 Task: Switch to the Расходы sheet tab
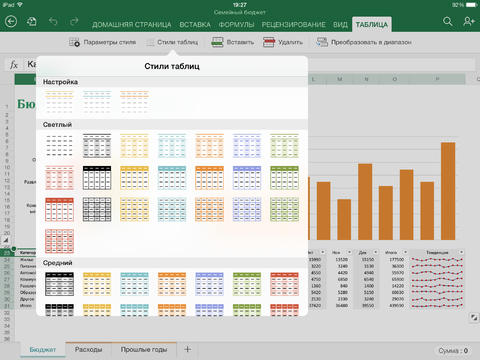[x=88, y=349]
